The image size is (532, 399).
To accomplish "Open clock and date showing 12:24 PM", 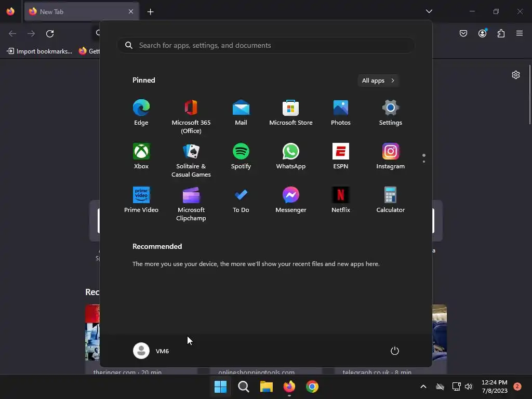I will pyautogui.click(x=495, y=387).
